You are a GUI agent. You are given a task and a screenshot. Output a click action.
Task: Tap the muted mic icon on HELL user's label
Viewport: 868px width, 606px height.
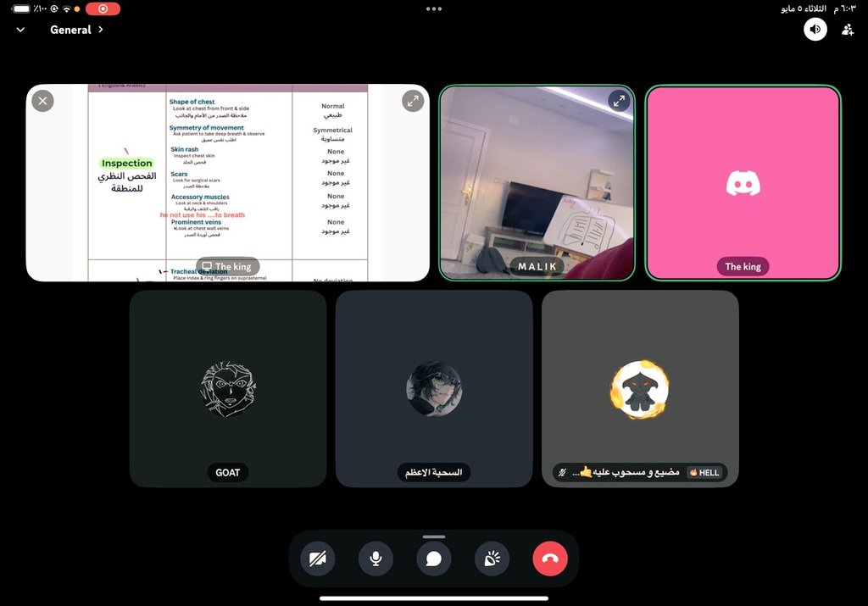click(x=563, y=472)
